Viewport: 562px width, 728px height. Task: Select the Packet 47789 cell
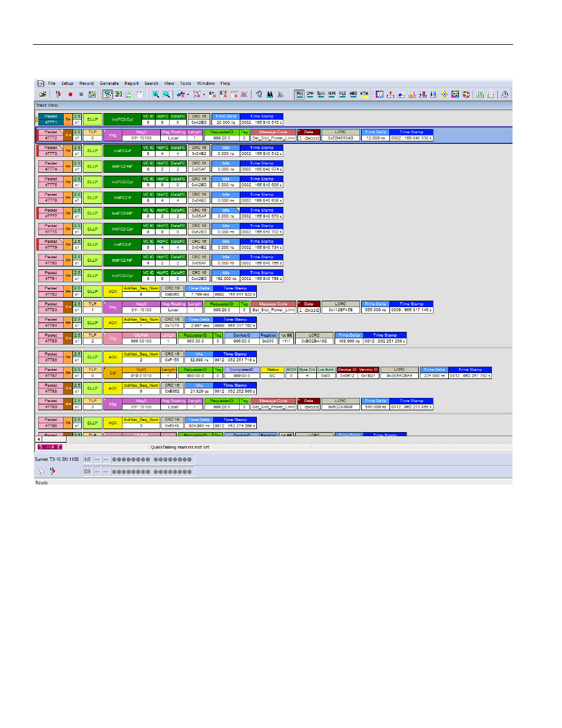click(51, 404)
